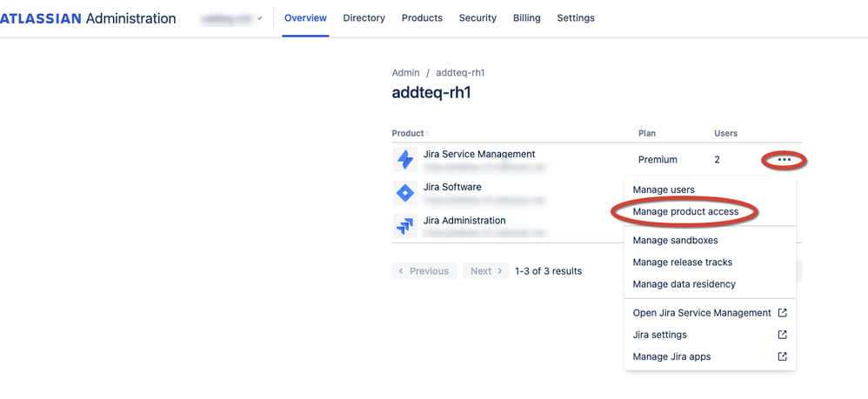The width and height of the screenshot is (868, 399).
Task: Open the three-dot actions menu for Jira Service Management
Action: click(x=784, y=160)
